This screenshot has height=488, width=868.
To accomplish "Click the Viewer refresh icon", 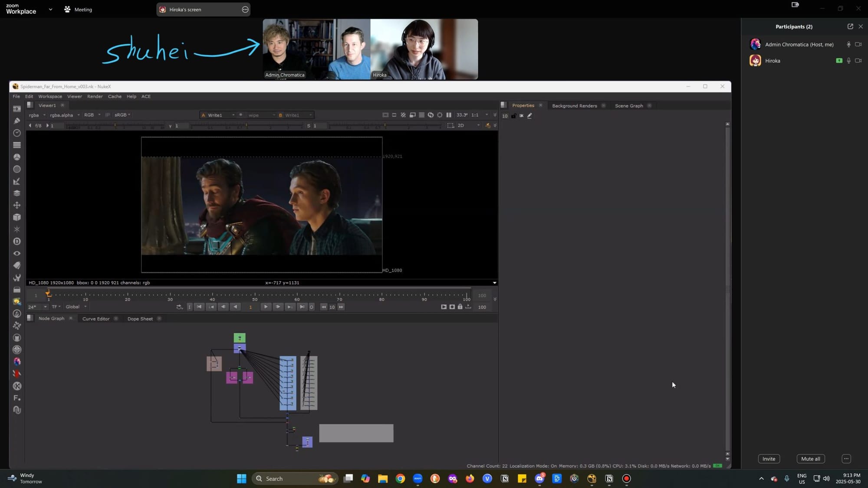I will point(431,115).
